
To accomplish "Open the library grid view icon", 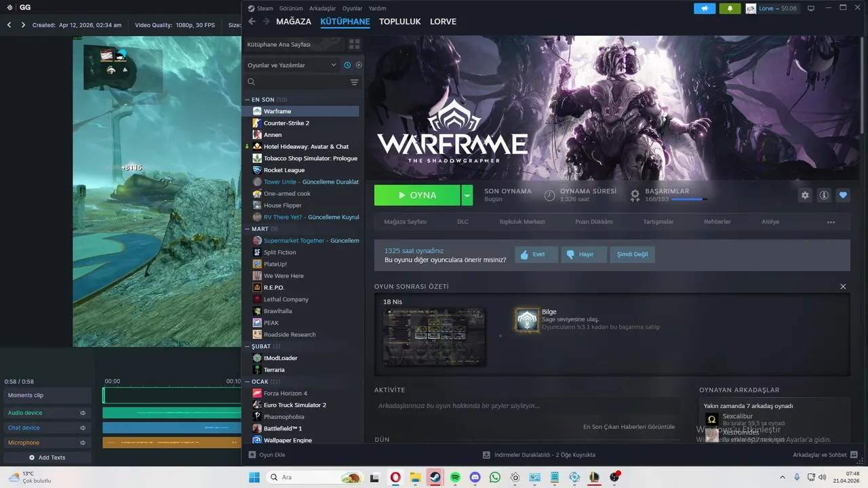I will coord(354,44).
